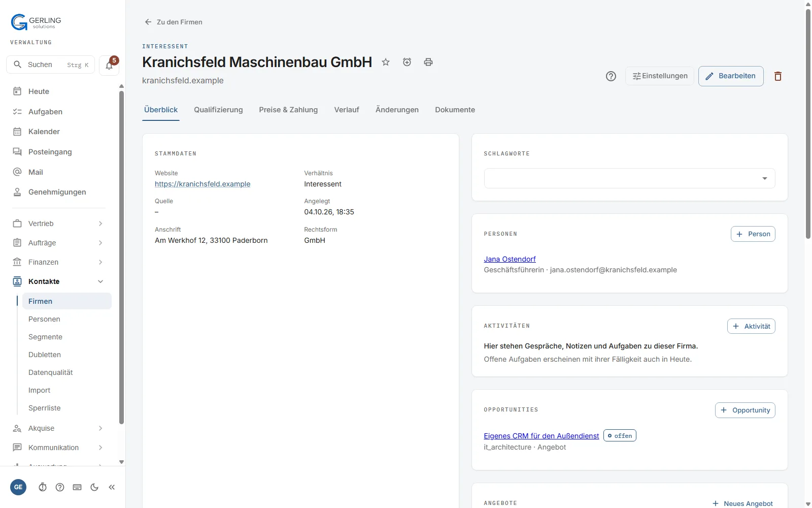
Task: Open the Änderungen tab
Action: click(397, 110)
